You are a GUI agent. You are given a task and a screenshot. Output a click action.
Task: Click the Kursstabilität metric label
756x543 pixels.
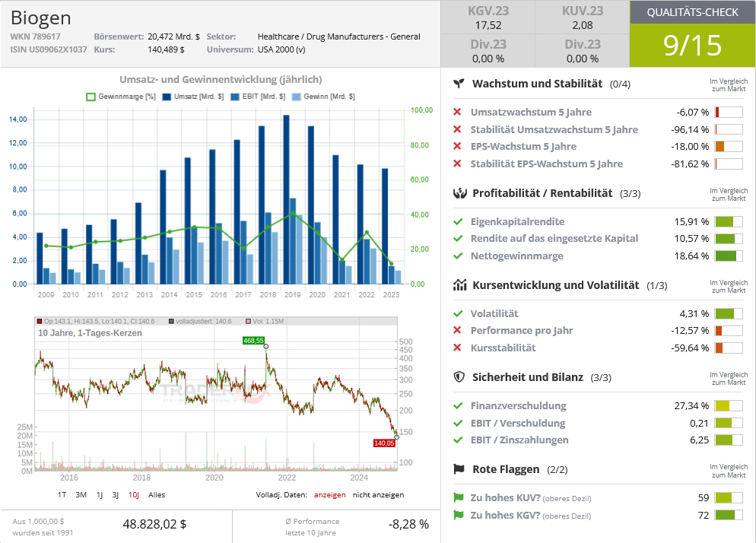click(503, 348)
